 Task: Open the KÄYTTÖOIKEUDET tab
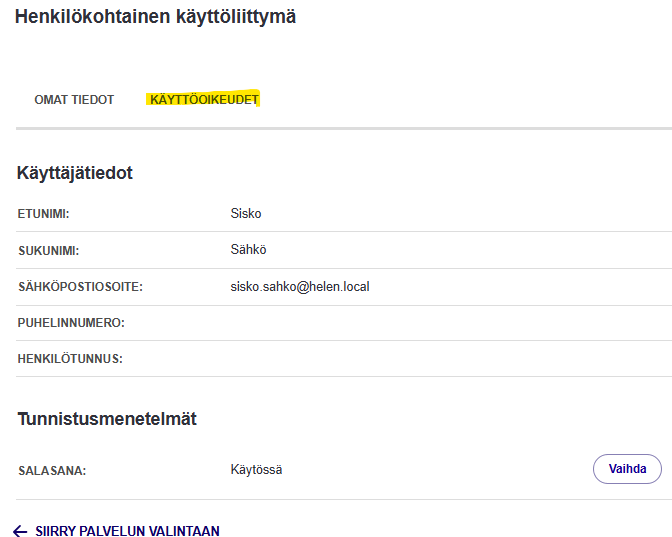[x=204, y=100]
